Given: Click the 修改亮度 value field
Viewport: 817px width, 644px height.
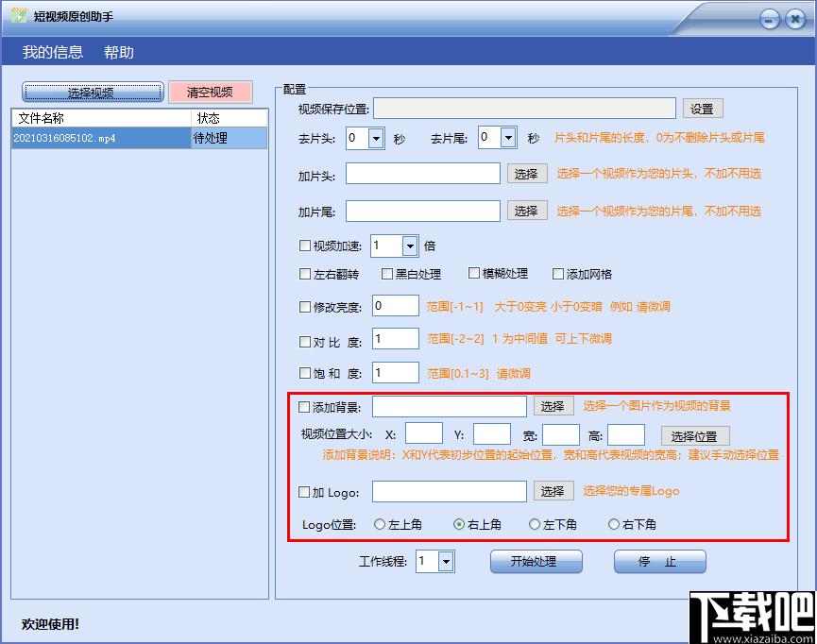Looking at the screenshot, I should coord(396,306).
